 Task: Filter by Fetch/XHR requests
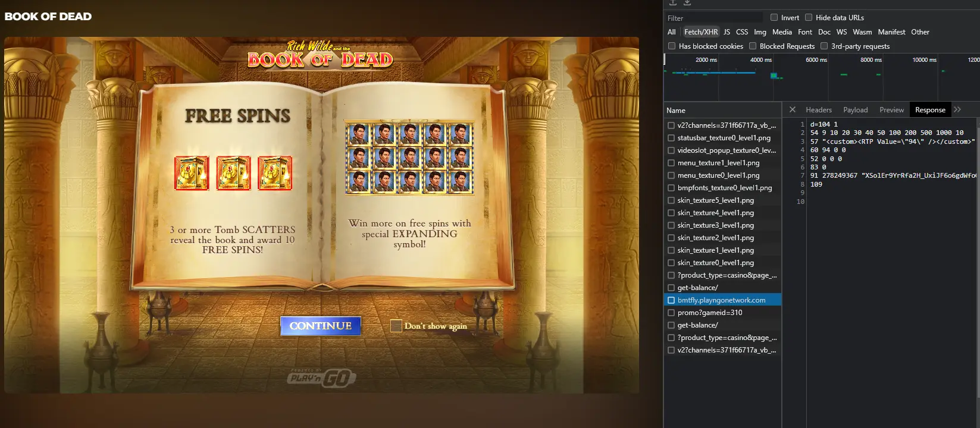701,32
